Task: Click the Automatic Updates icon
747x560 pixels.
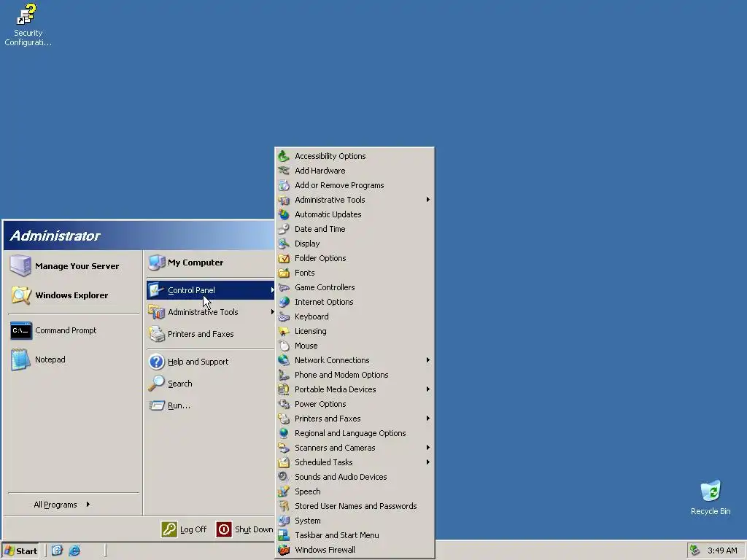Action: (x=284, y=214)
